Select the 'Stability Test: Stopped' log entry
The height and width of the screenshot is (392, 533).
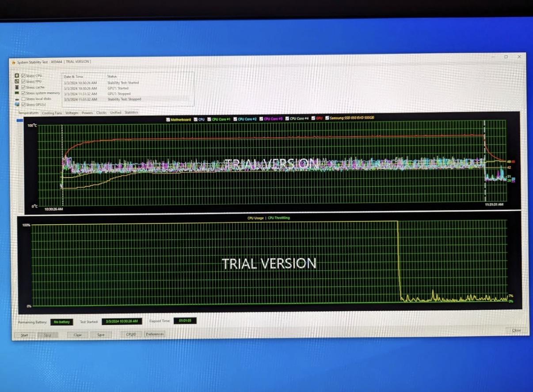(124, 99)
